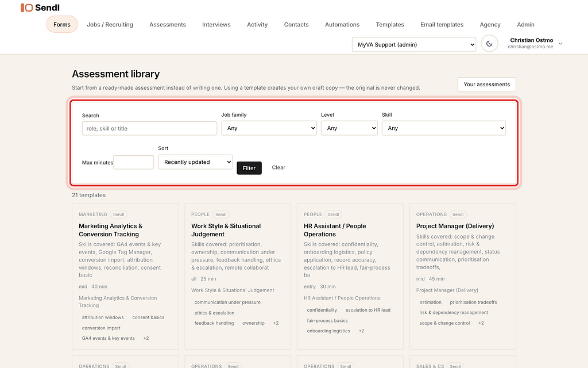Open the Templates tab
The width and height of the screenshot is (588, 368).
pyautogui.click(x=390, y=24)
